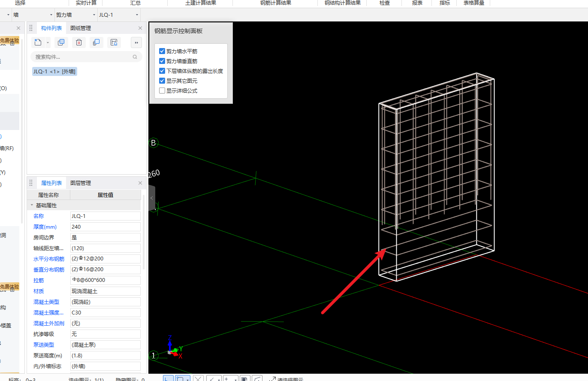Open the 钢筋计算结果 ribbon group

pos(276,3)
